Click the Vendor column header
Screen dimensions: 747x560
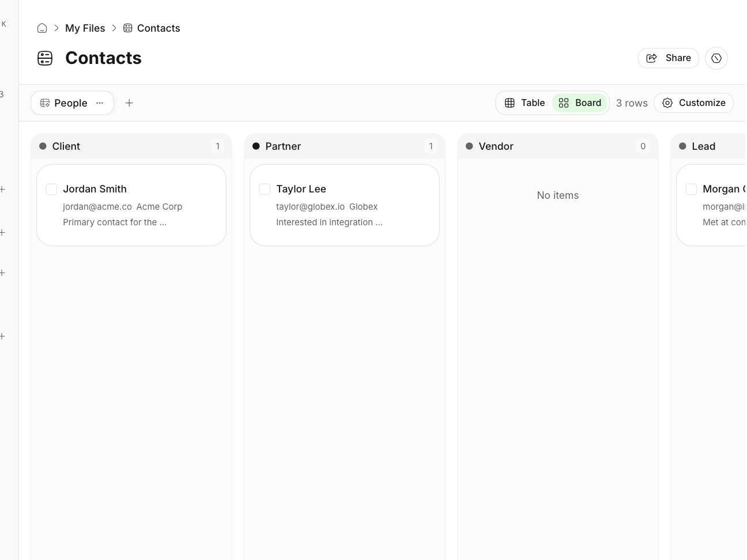pyautogui.click(x=558, y=146)
